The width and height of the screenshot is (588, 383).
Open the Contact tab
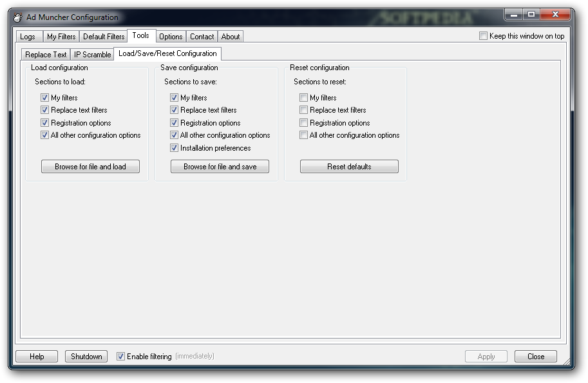[x=202, y=36]
